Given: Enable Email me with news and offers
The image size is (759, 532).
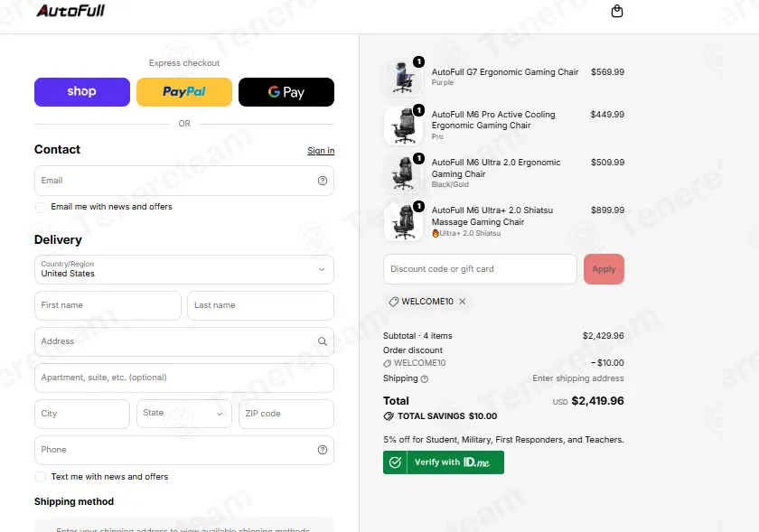Looking at the screenshot, I should point(41,207).
